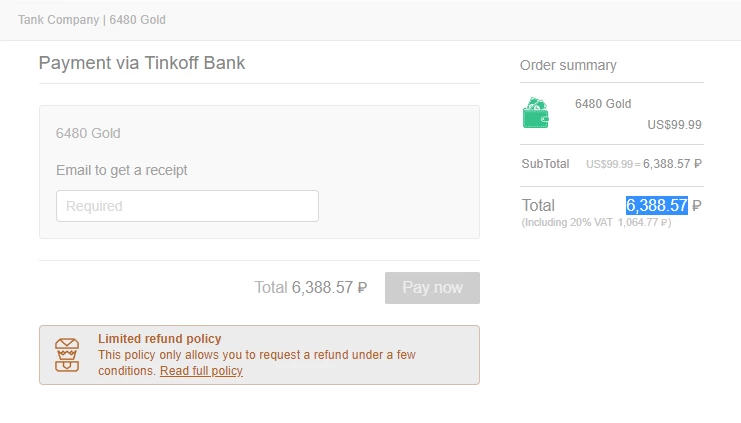Click the highlighted 6,388.57 total amount
This screenshot has width=741, height=423.
pyautogui.click(x=657, y=205)
